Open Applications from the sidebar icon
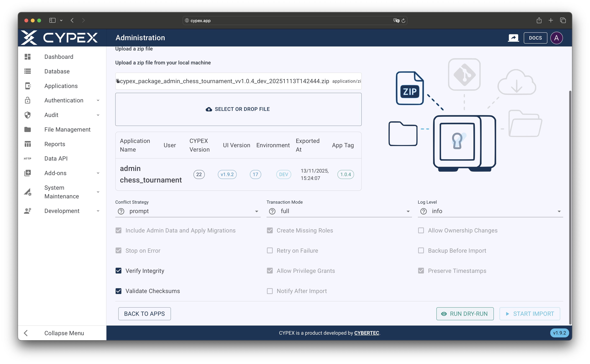 coord(28,86)
